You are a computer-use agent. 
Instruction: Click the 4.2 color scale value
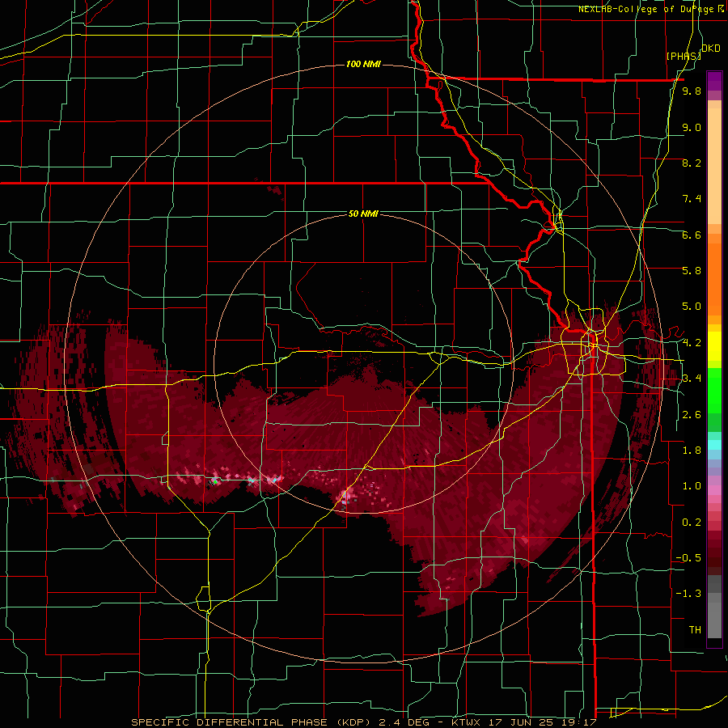point(692,343)
